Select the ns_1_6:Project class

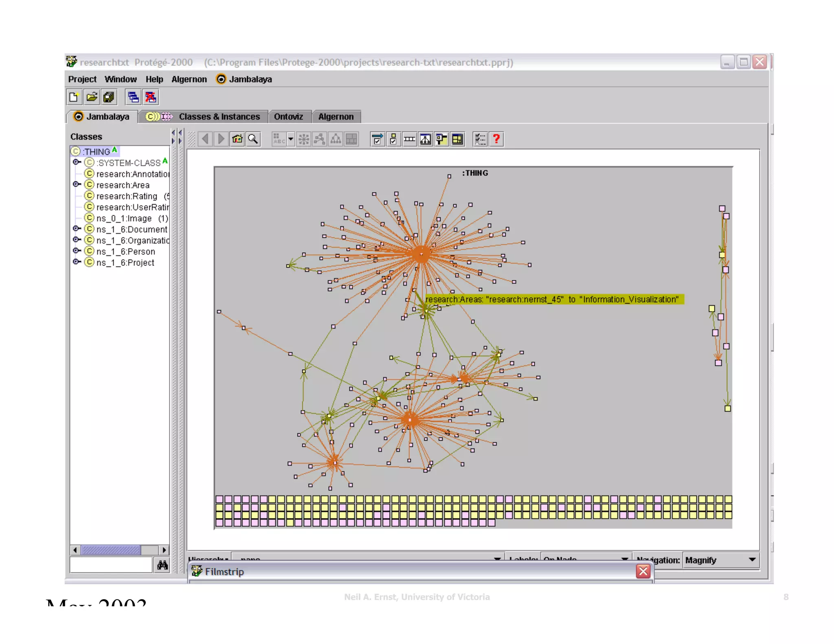[125, 263]
